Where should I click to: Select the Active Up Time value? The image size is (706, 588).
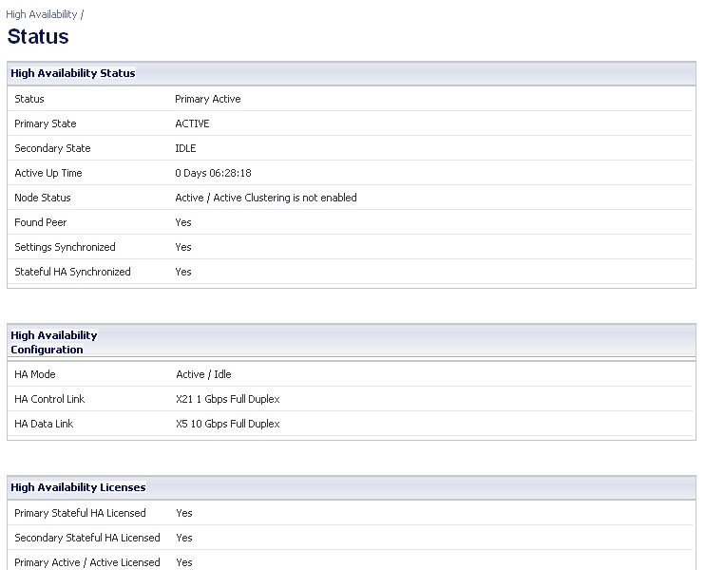click(213, 173)
